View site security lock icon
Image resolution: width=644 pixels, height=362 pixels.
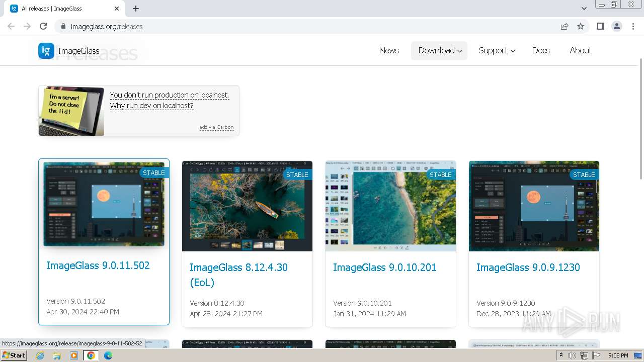[x=63, y=26]
